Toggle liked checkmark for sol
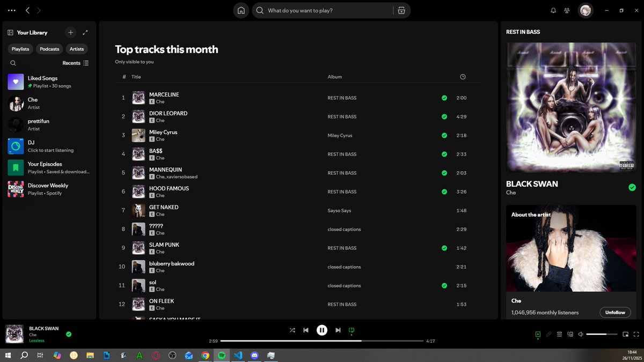 [444, 286]
